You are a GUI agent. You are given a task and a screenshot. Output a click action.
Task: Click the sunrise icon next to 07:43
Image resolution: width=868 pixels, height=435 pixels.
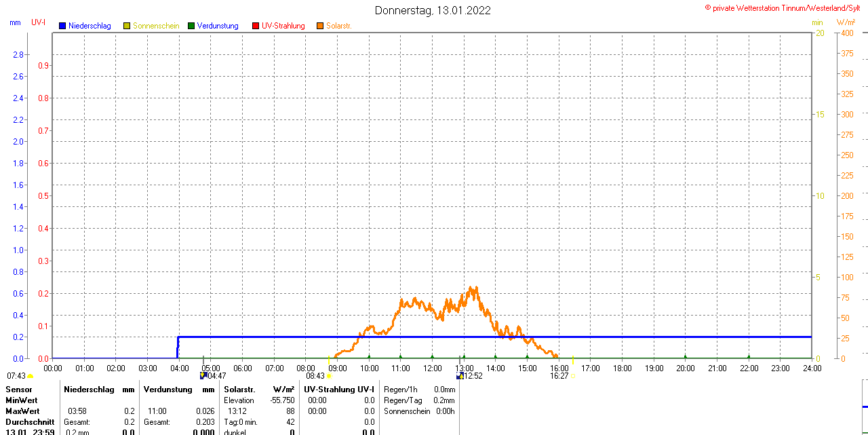click(x=30, y=375)
